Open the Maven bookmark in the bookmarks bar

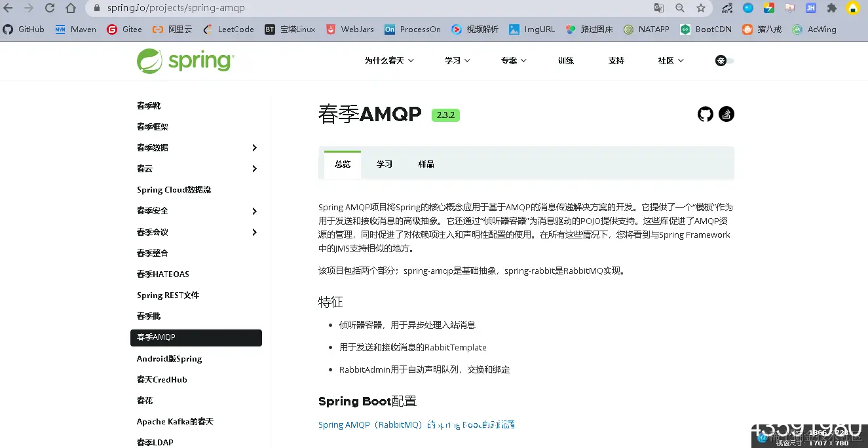[x=74, y=29]
